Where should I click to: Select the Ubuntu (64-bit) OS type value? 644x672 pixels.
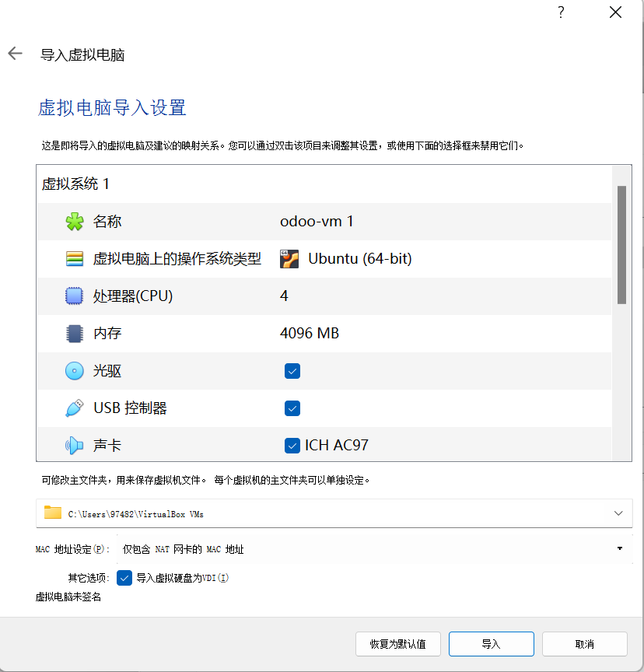(x=360, y=259)
